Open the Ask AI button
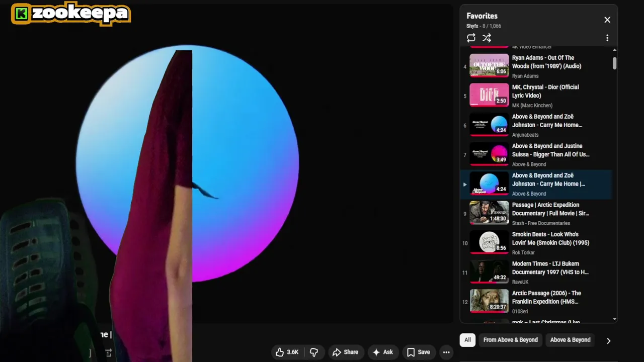The height and width of the screenshot is (362, 644). (x=382, y=352)
